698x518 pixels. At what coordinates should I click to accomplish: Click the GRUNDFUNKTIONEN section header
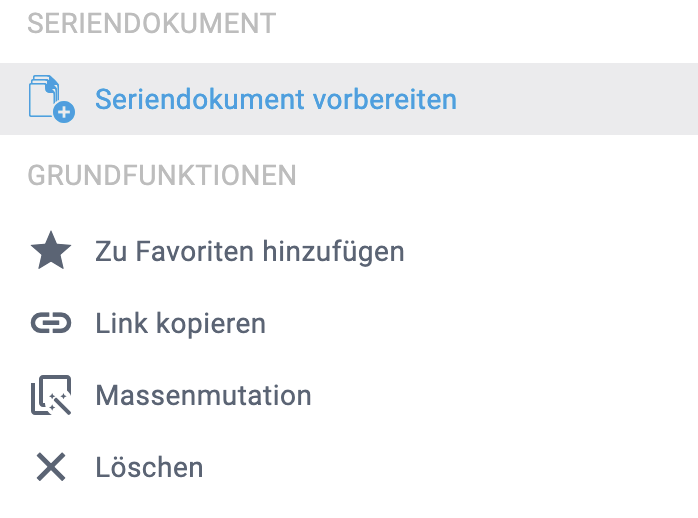(162, 176)
